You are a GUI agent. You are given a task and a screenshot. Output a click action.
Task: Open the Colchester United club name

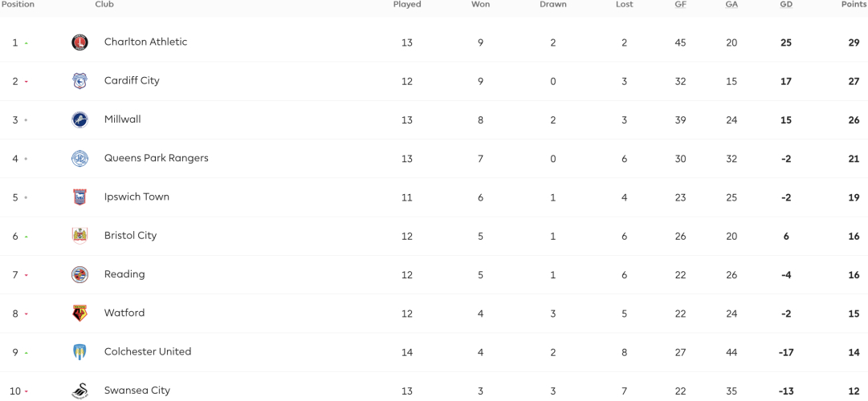click(x=148, y=352)
